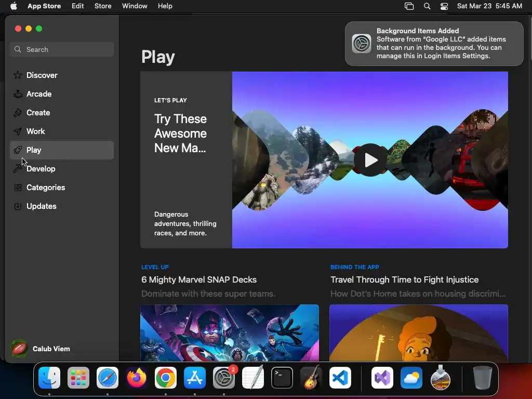Open the App Store menu
This screenshot has width=532, height=399.
pyautogui.click(x=44, y=6)
